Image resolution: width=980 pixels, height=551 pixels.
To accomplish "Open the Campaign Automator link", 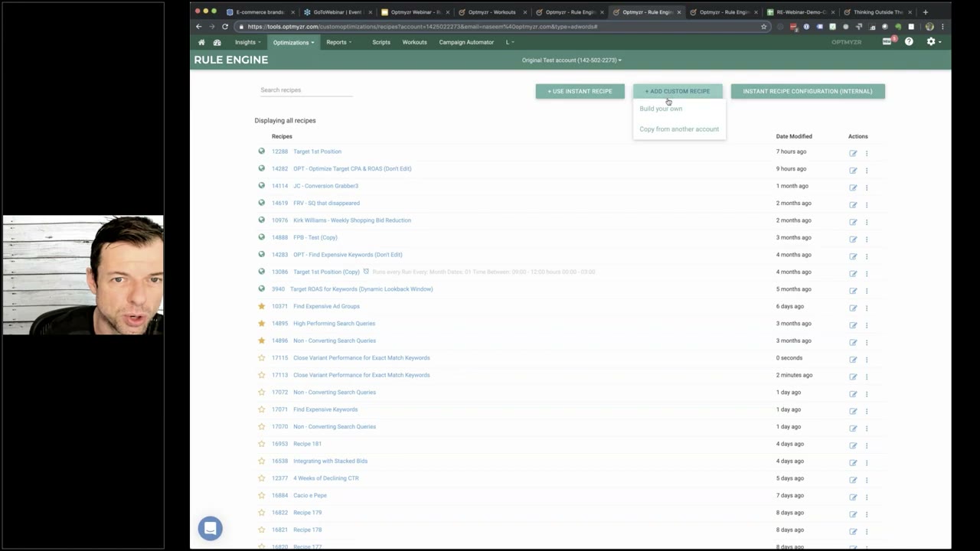I will click(466, 42).
